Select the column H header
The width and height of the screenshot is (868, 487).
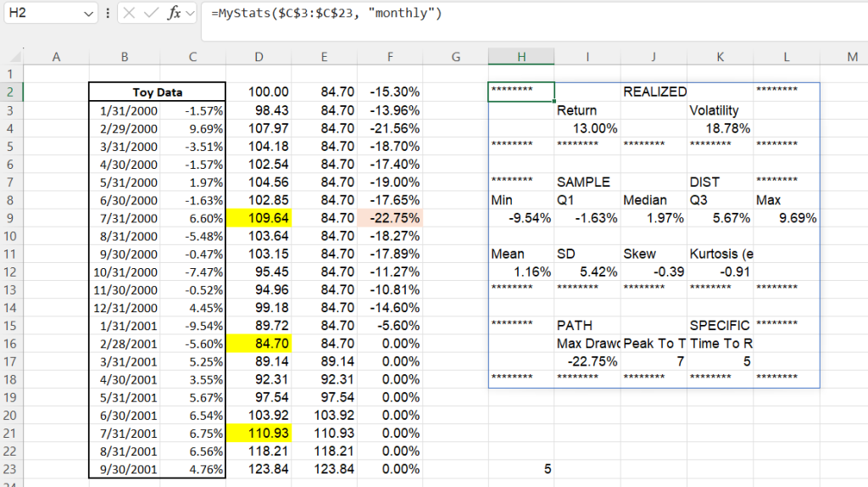[x=521, y=57]
